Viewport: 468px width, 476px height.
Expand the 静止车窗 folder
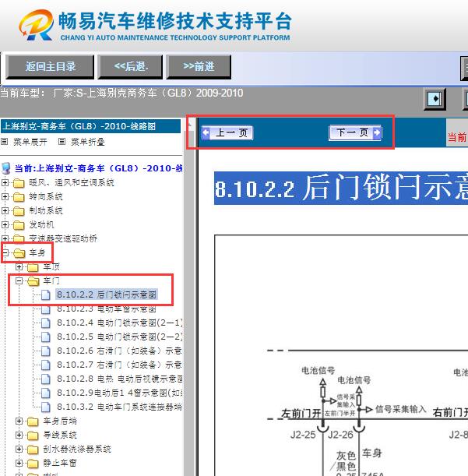(19, 463)
